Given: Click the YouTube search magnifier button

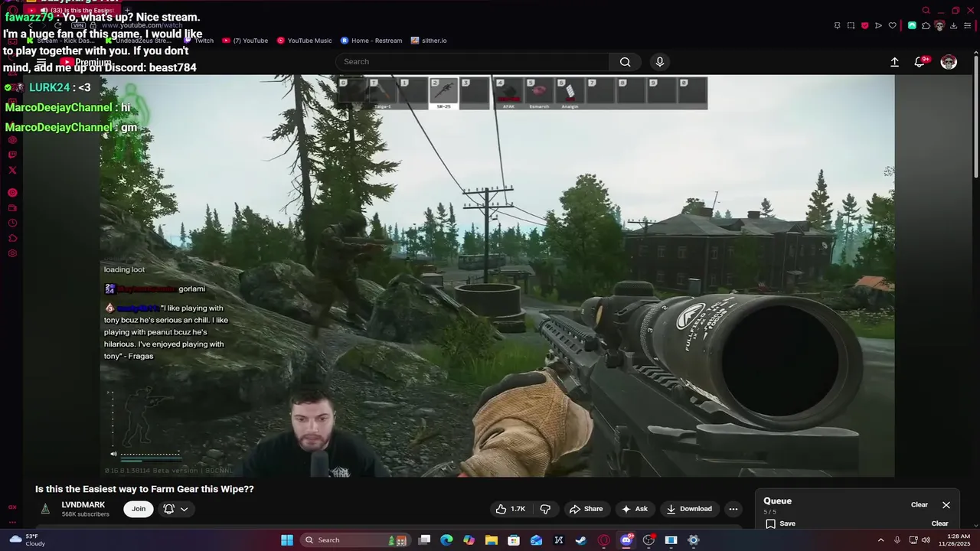Looking at the screenshot, I should click(626, 62).
